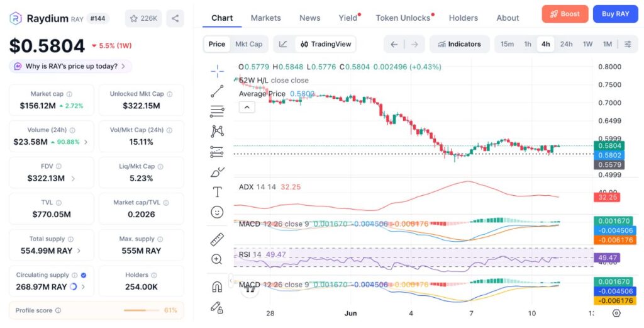Screen dimensions: 644x328
Task: Open the Yield tab
Action: [348, 18]
